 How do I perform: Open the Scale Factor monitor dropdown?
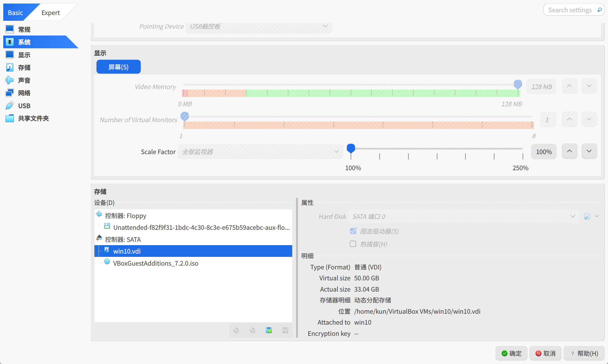(260, 152)
